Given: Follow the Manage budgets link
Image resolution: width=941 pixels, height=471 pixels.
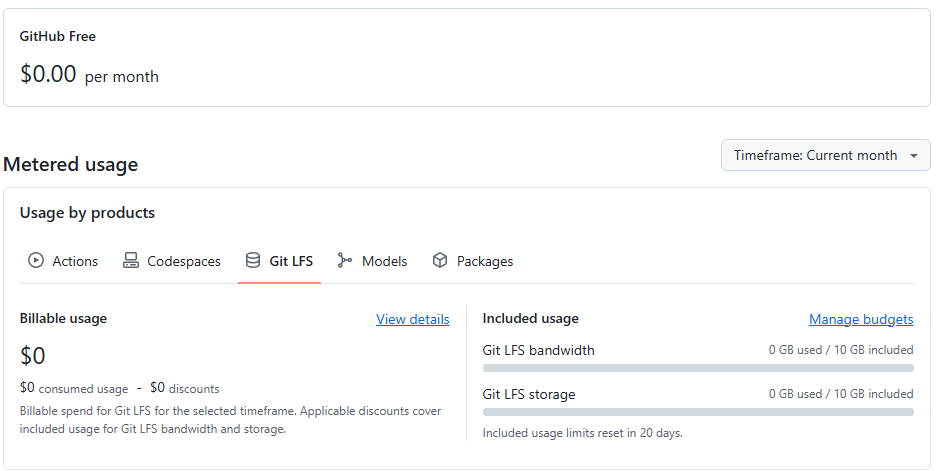Looking at the screenshot, I should point(861,319).
